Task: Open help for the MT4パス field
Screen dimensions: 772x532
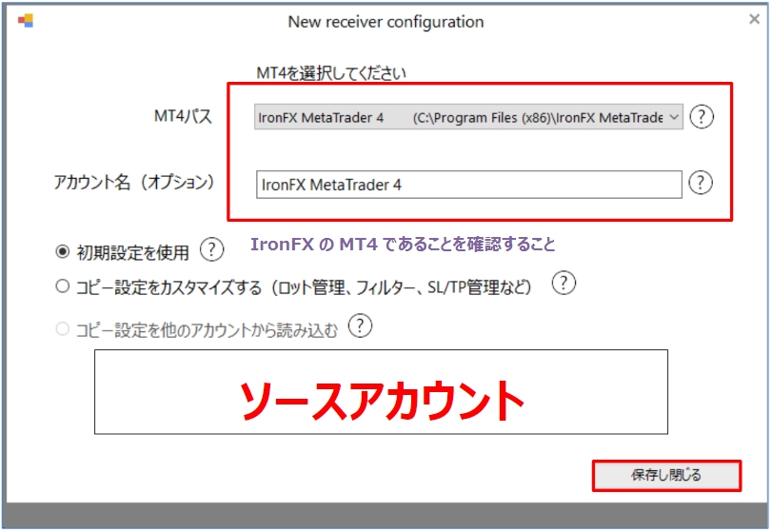Action: pyautogui.click(x=702, y=117)
